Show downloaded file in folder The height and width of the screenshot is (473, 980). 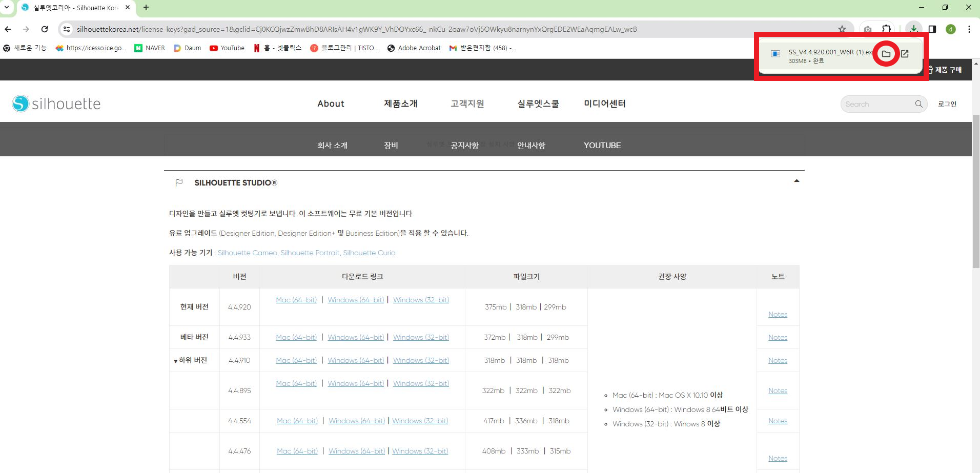point(886,54)
